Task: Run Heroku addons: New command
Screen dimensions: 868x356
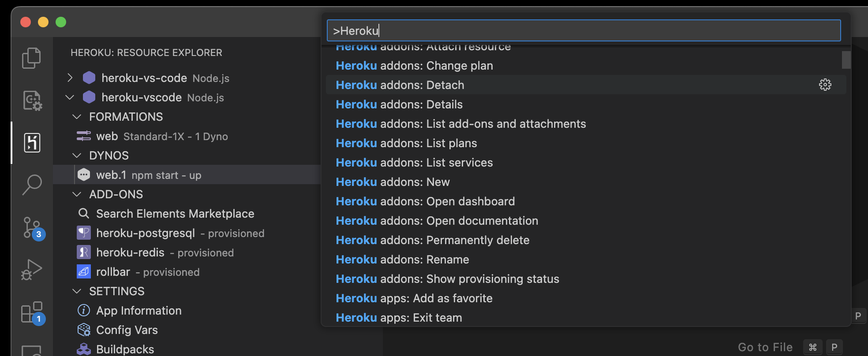Action: 586,182
